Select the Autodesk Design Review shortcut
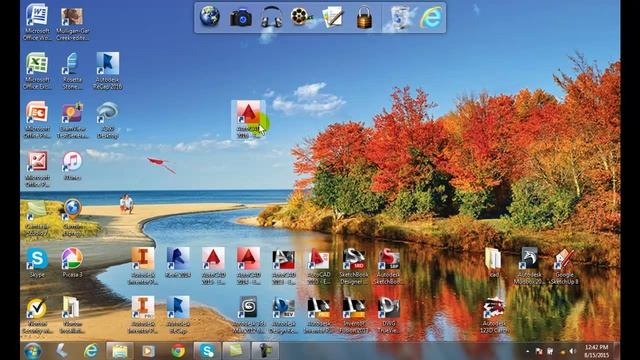Viewport: 640px width, 360px height. pos(283,315)
